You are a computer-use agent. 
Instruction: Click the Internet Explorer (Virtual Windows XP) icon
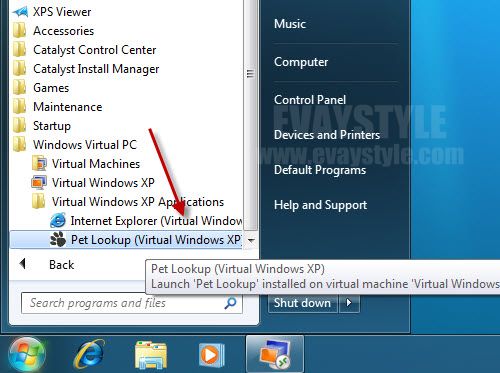click(x=58, y=220)
